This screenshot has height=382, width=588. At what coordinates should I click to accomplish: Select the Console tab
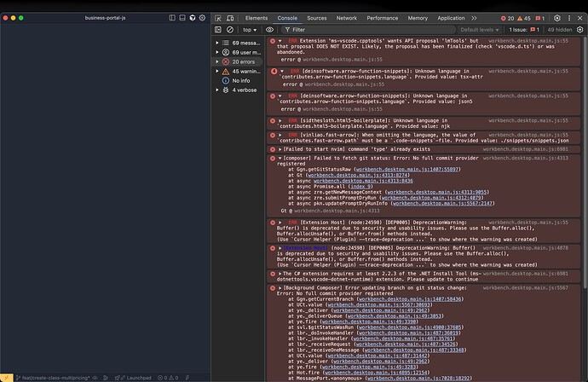tap(287, 18)
